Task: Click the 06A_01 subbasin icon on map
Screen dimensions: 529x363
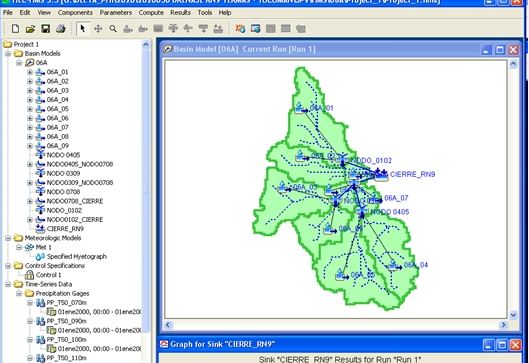Action: (301, 108)
